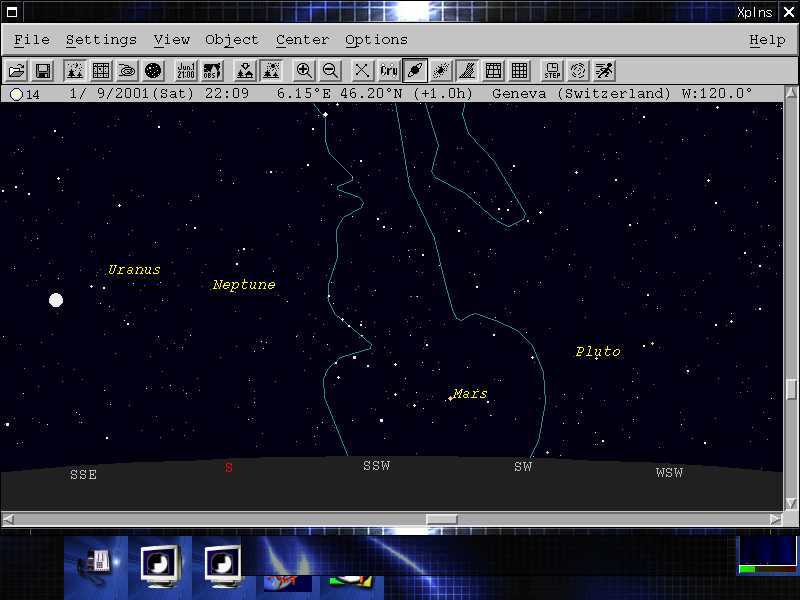Toggle the planet display button
Screen dimensions: 800x600
tap(415, 71)
